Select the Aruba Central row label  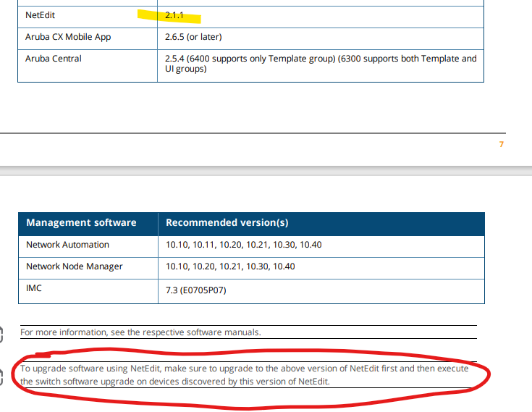coord(54,59)
